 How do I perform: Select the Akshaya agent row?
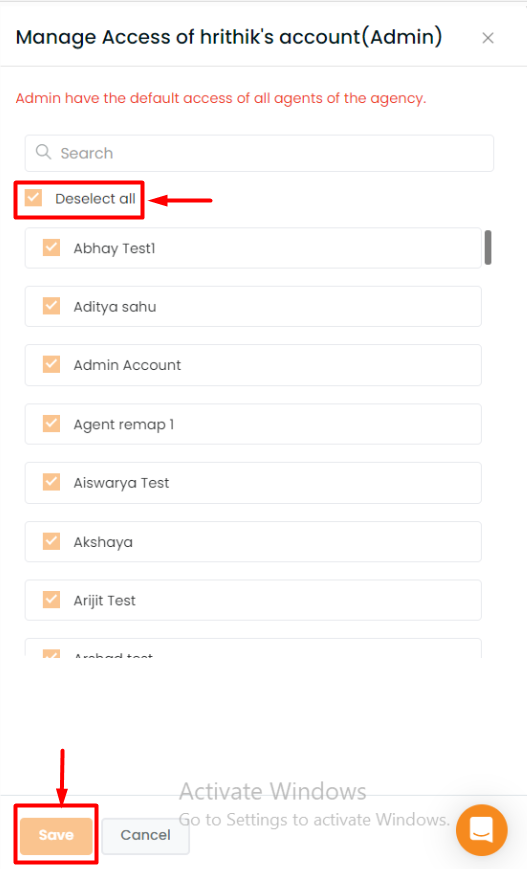point(253,541)
